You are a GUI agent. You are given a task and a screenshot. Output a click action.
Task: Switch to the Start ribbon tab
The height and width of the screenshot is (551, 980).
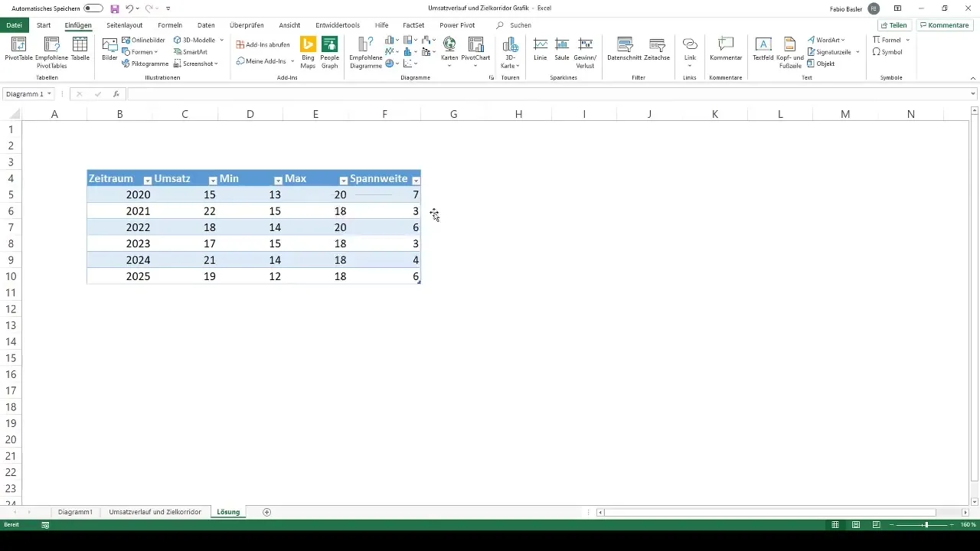coord(44,25)
